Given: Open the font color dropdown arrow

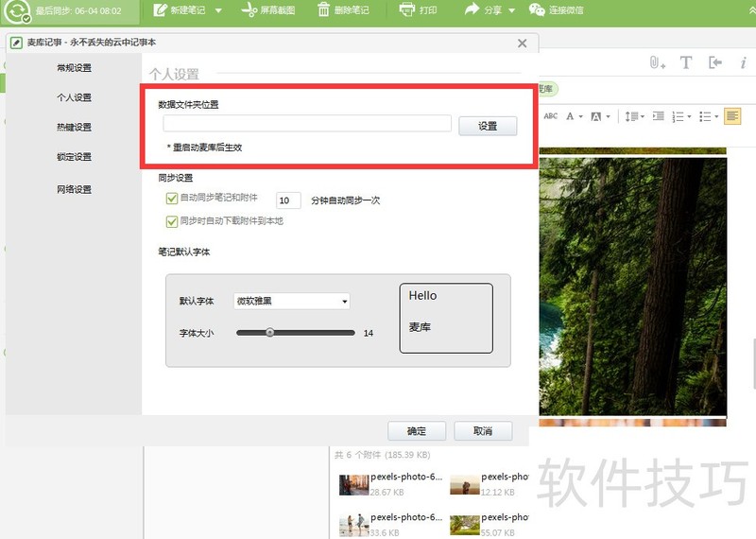Looking at the screenshot, I should 580,116.
